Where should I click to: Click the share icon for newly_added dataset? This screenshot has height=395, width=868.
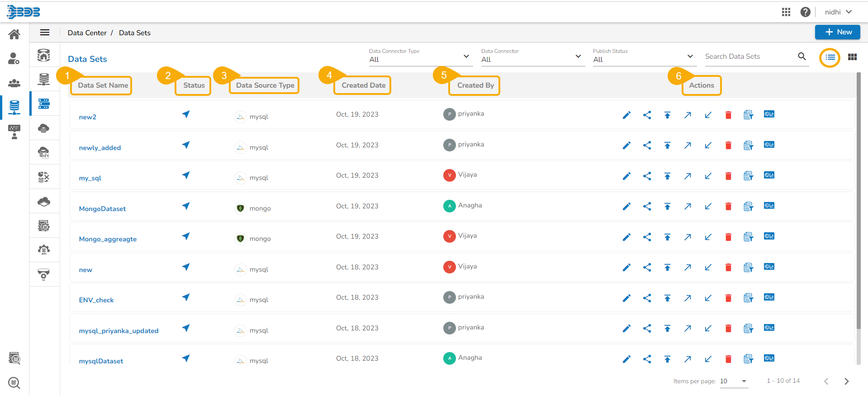pyautogui.click(x=647, y=146)
